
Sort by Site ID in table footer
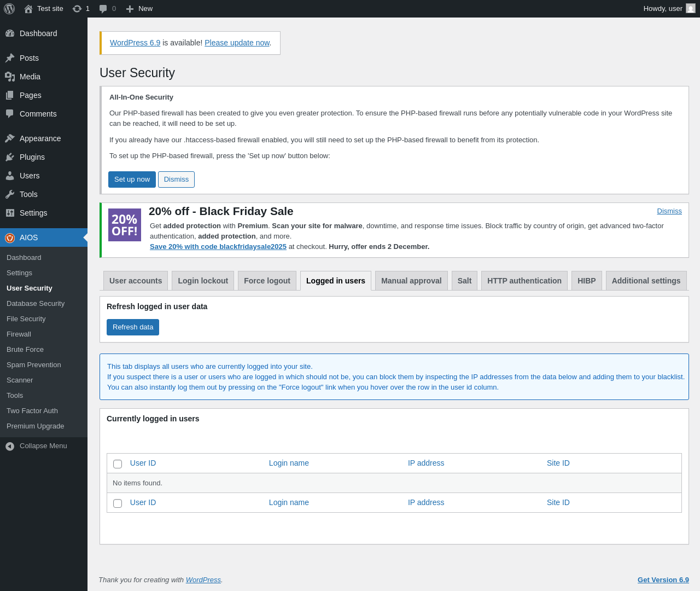click(x=558, y=502)
